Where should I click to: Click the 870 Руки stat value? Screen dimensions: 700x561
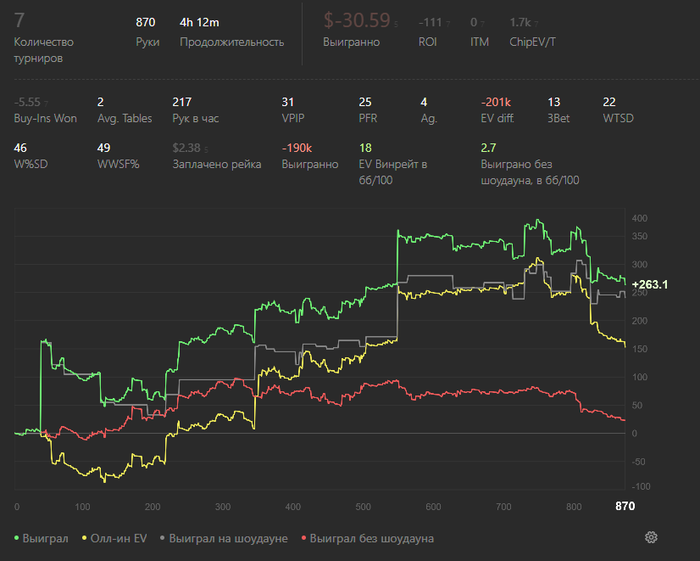pos(146,22)
